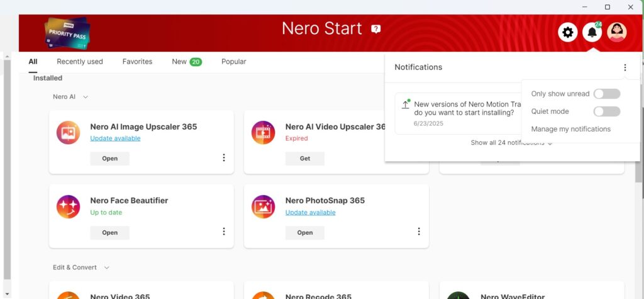The image size is (644, 299).
Task: Click Update available link for PhotoSnap 365
Action: tap(311, 213)
